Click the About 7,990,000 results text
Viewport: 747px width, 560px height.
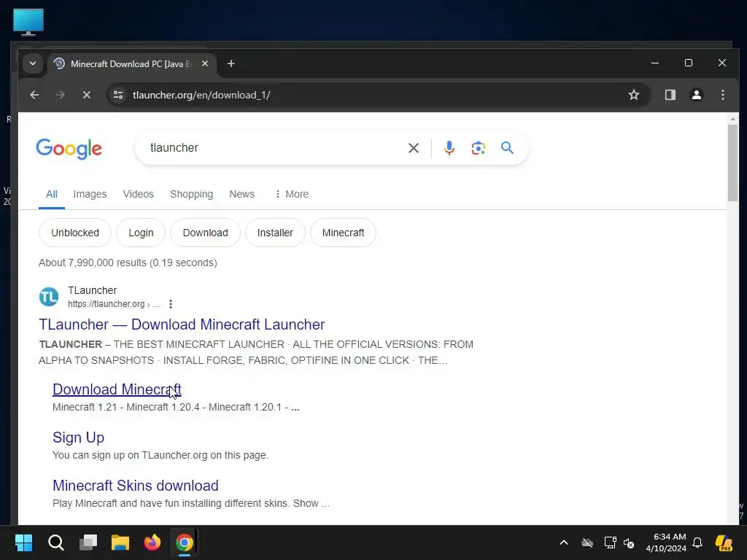[128, 262]
